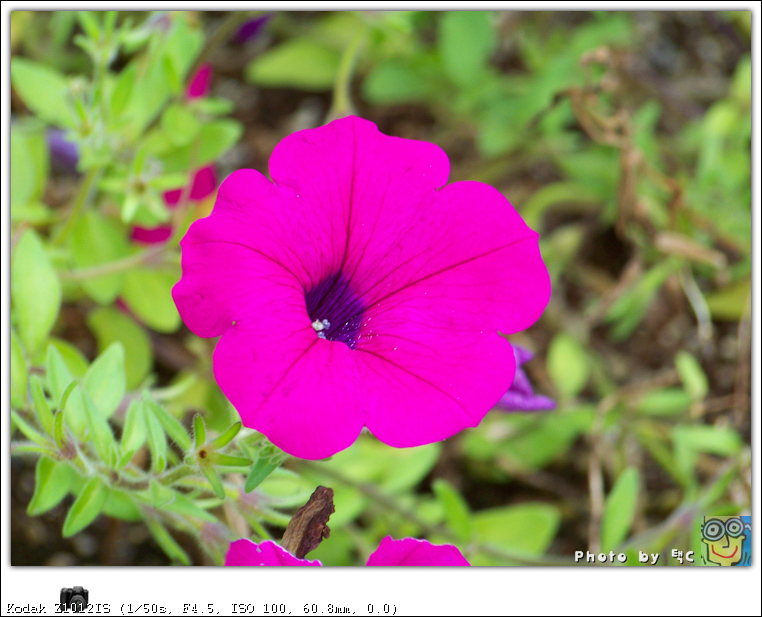Viewport: 762px width, 617px height.
Task: Click the partial pink flower right of the brown leaf
Action: (x=417, y=552)
